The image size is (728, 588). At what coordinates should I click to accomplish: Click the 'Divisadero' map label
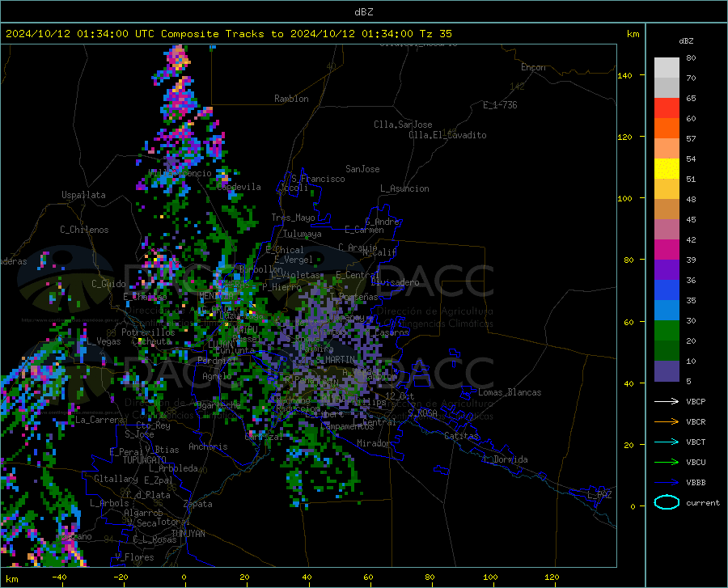tap(395, 282)
